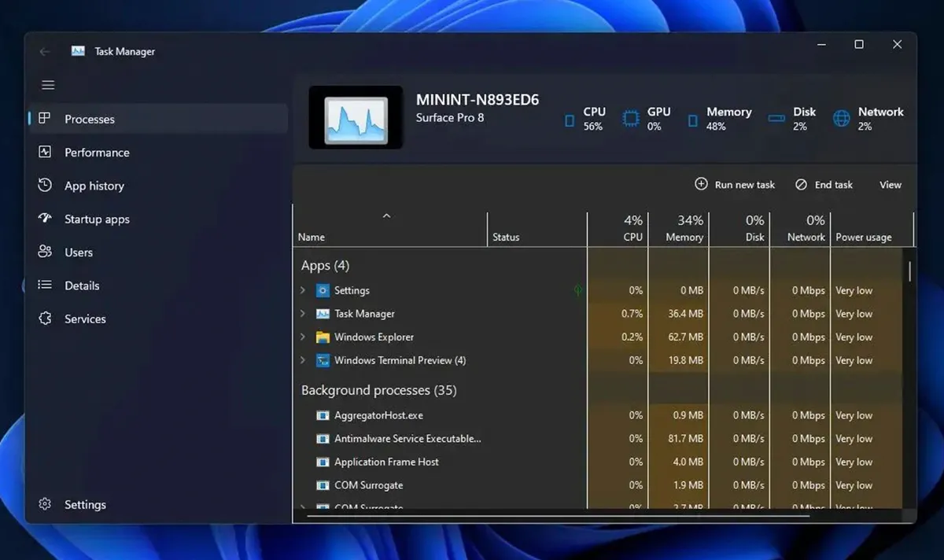Click the End task circle icon

(x=801, y=184)
